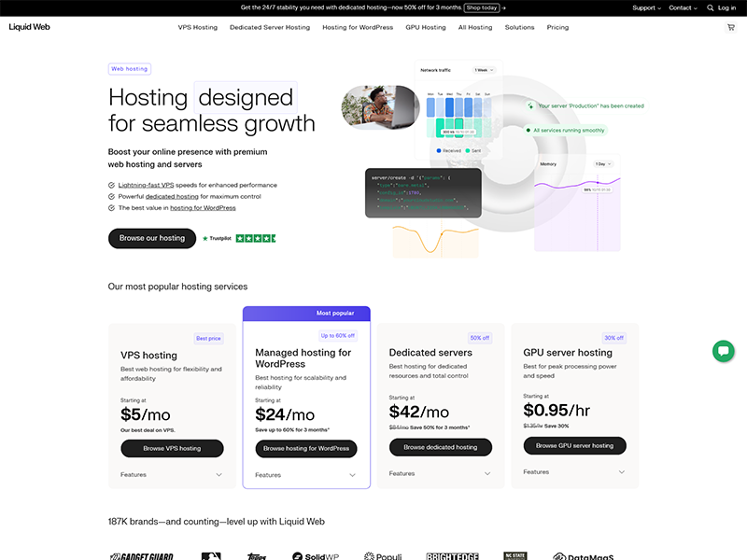Open GPU Hosting menu item
The image size is (747, 560).
[426, 28]
